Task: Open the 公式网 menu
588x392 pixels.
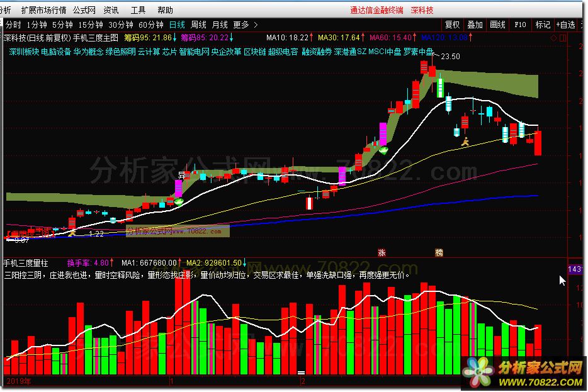Action: coord(84,10)
